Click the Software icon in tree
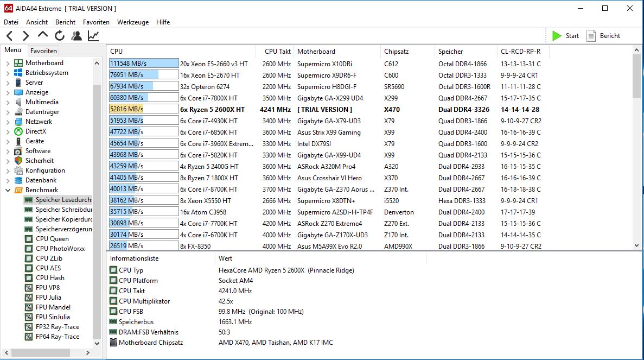 (18, 151)
